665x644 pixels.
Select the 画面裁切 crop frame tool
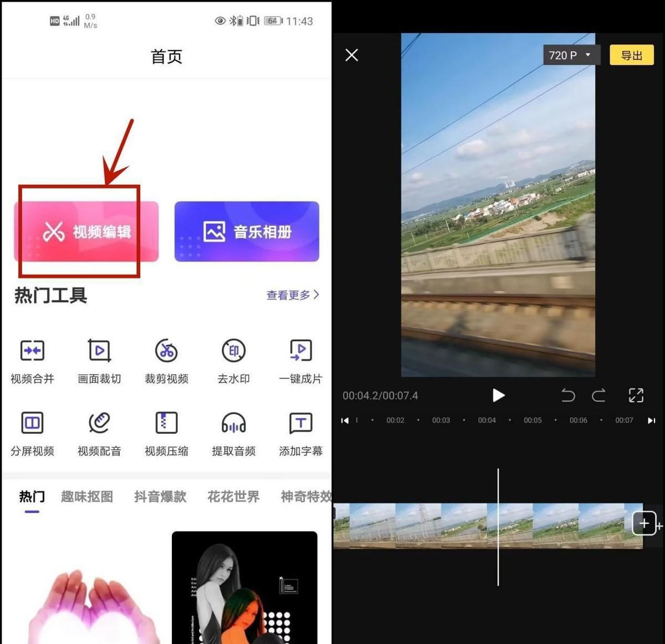[99, 351]
